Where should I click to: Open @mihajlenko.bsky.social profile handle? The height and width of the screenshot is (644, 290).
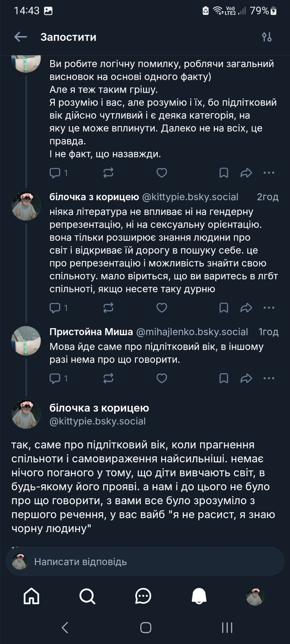pyautogui.click(x=192, y=332)
